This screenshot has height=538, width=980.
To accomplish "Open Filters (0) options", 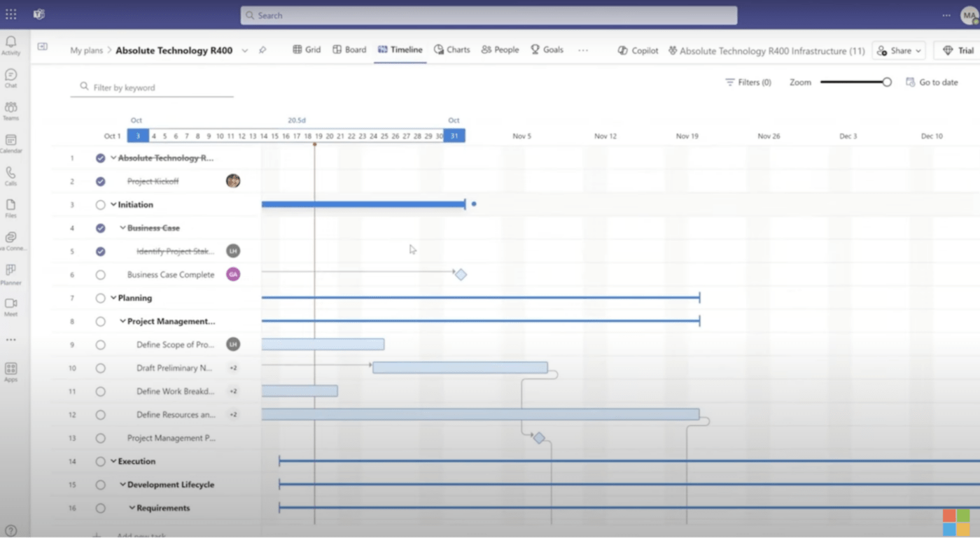I will (748, 83).
